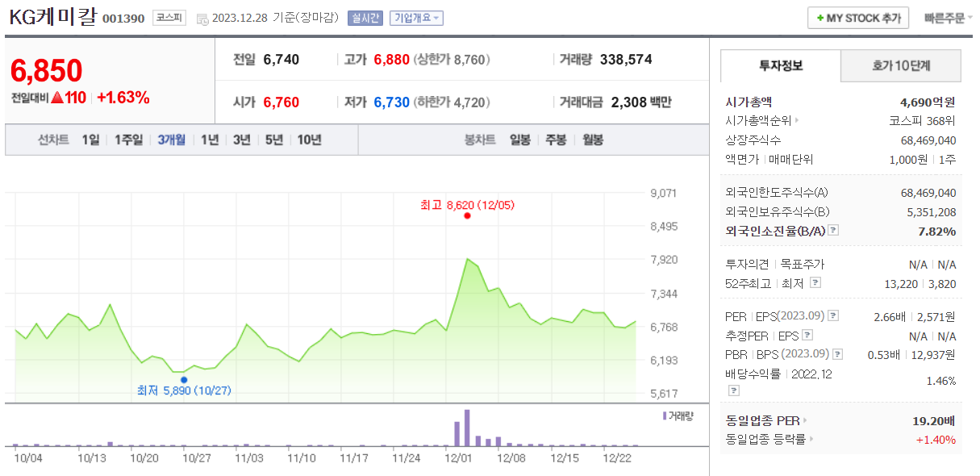Expand arrow next to 시가총액순위
980x476 pixels.
click(x=797, y=121)
